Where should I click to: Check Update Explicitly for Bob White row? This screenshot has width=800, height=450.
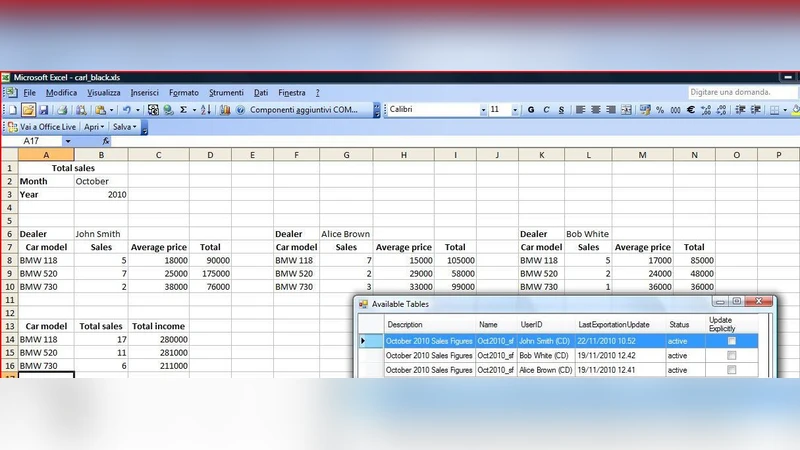coord(731,355)
